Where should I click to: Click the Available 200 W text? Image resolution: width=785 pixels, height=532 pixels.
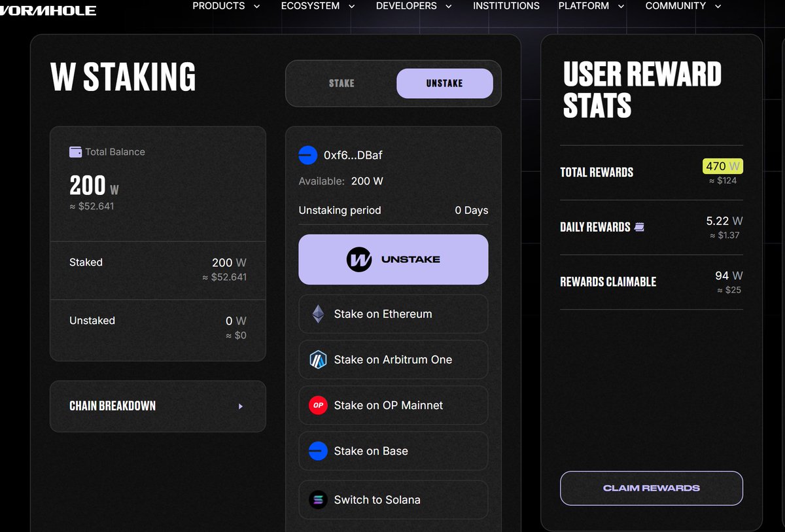tap(341, 181)
